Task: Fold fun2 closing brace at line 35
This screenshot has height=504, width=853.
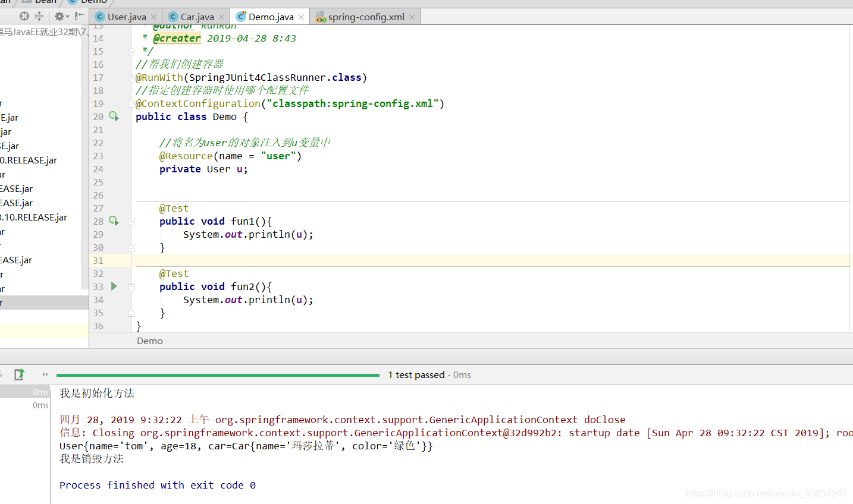Action: (131, 313)
